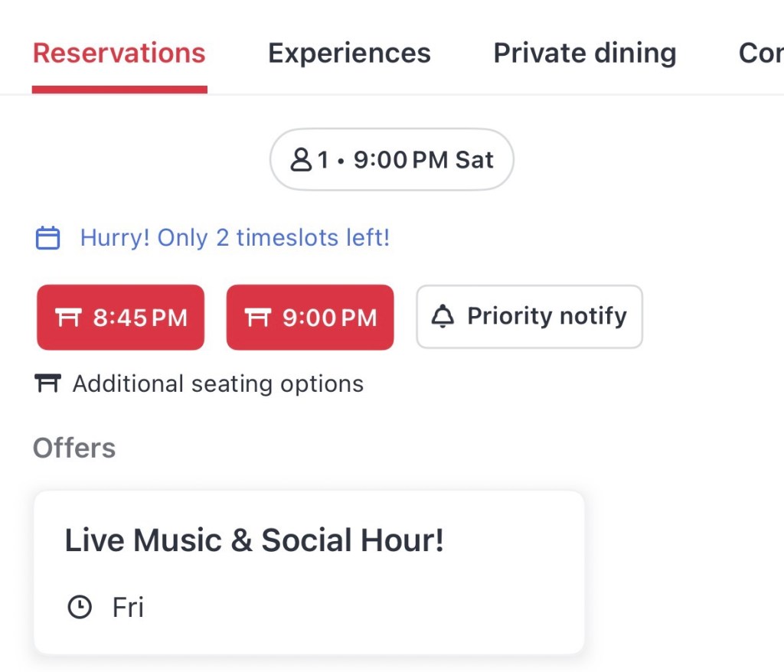Select the Reservations tab

coord(119,54)
